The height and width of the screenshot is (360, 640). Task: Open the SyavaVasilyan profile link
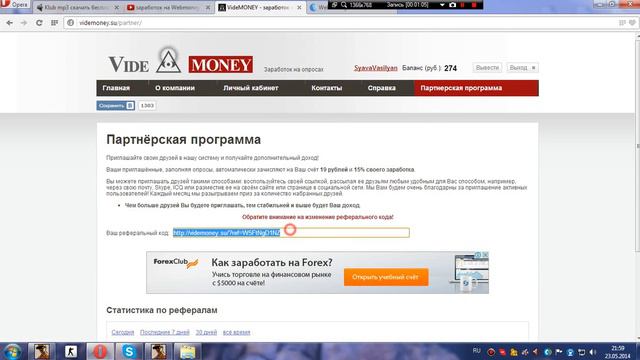point(376,68)
